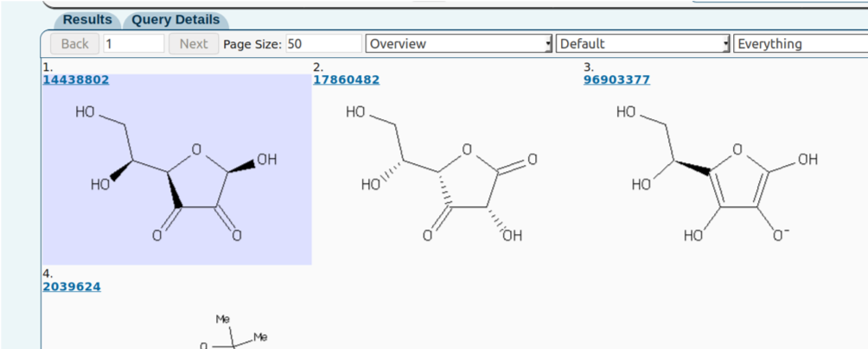Click the Page Size input field
The width and height of the screenshot is (868, 349).
click(x=324, y=44)
